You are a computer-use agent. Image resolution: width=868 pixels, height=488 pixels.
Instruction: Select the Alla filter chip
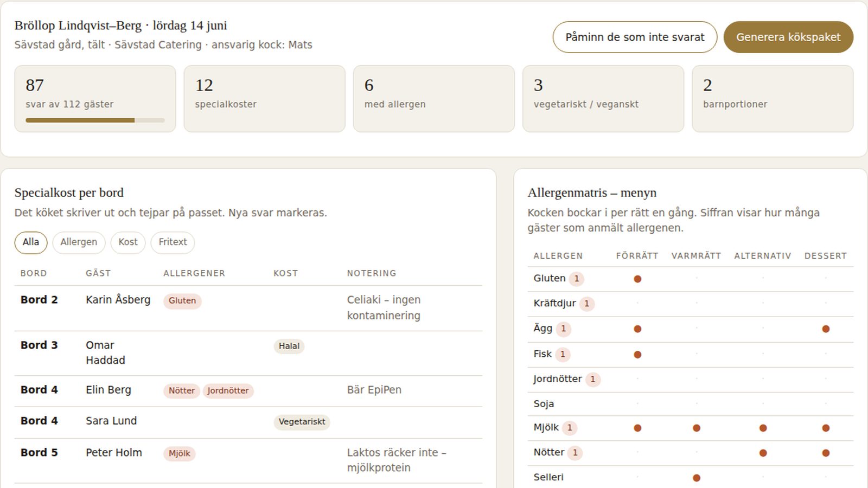[x=31, y=242]
